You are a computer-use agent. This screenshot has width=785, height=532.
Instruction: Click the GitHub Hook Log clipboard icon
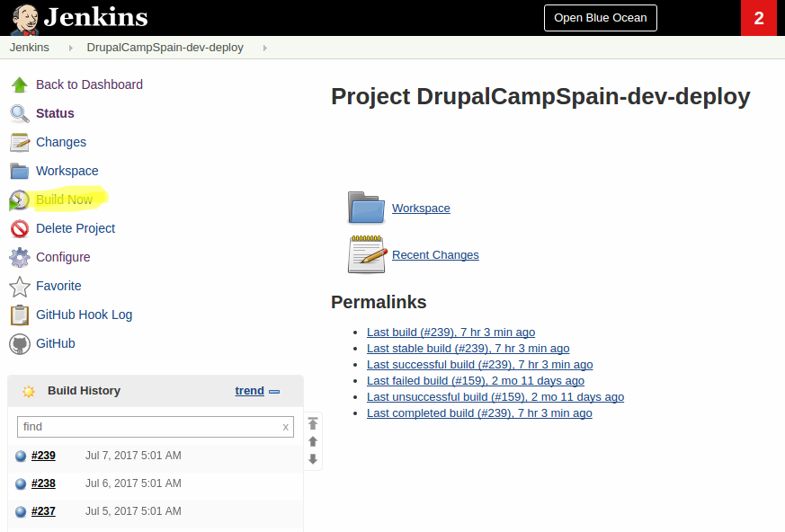click(x=20, y=315)
